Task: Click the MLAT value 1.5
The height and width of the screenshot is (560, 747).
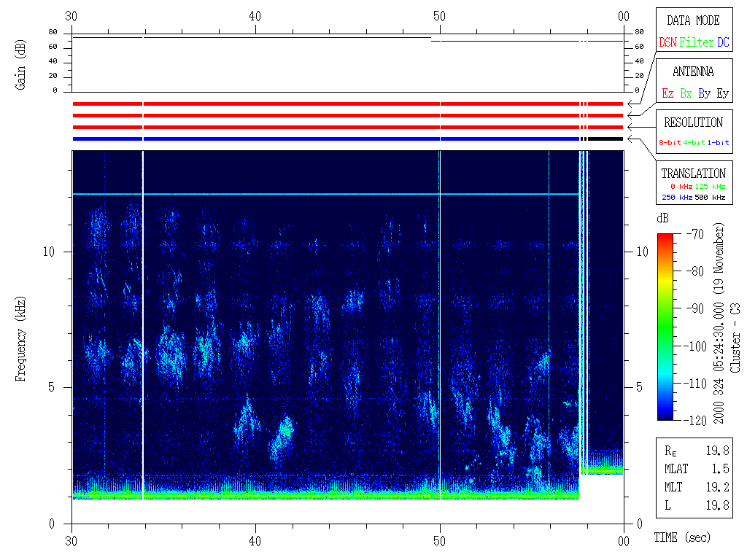Action: point(720,469)
